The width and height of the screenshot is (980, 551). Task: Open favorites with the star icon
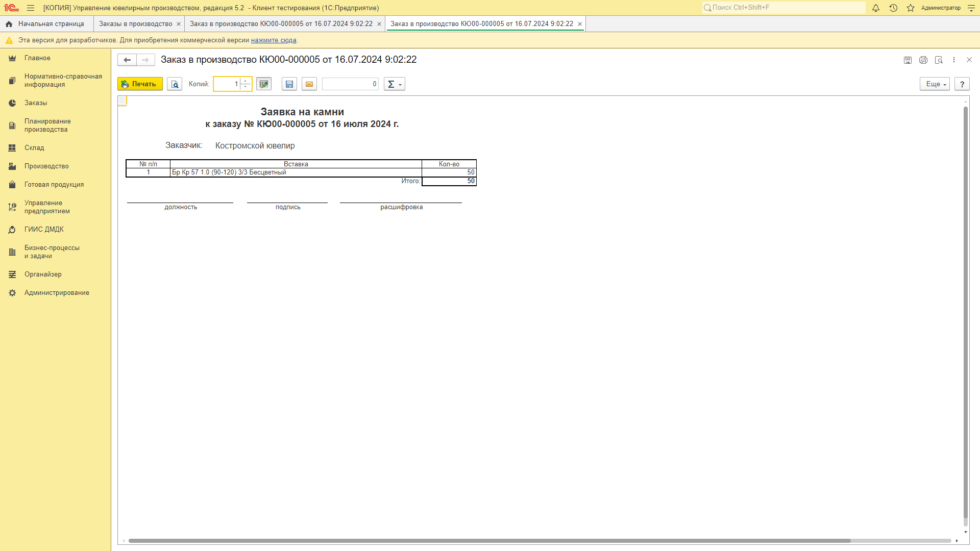(x=911, y=8)
